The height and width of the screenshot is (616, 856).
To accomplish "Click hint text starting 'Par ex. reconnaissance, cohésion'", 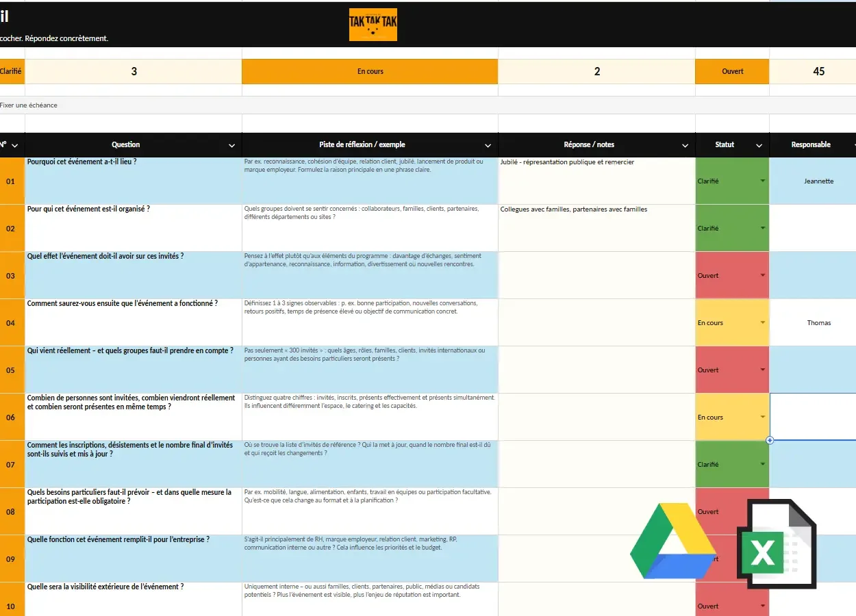I will 364,166.
